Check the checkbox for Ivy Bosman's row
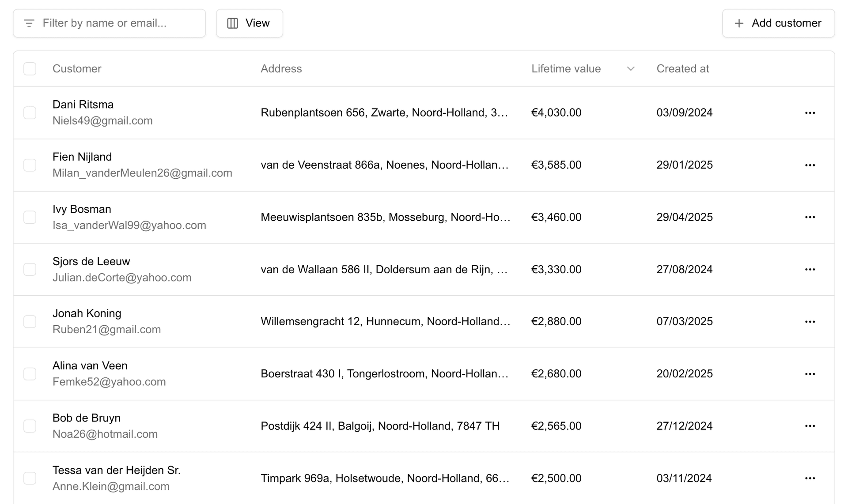This screenshot has width=848, height=504. pos(30,217)
